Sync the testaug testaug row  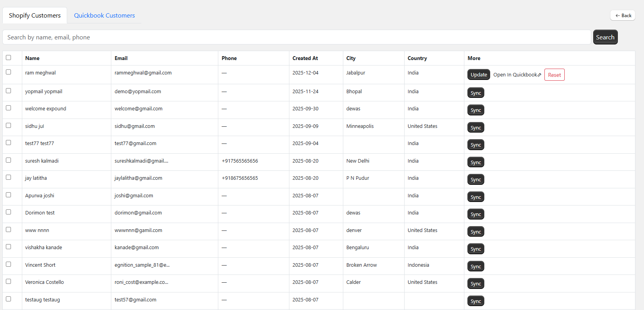click(476, 301)
